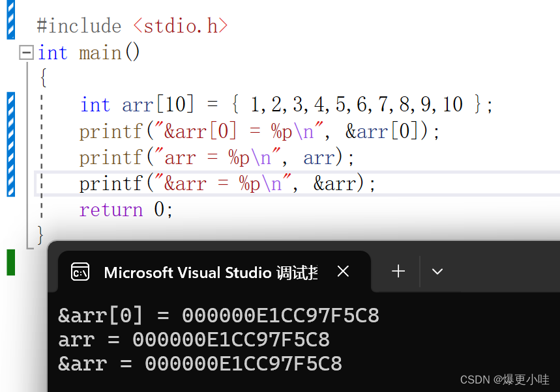Collapse the main() function fold toggle
The height and width of the screenshot is (392, 560).
coord(27,53)
